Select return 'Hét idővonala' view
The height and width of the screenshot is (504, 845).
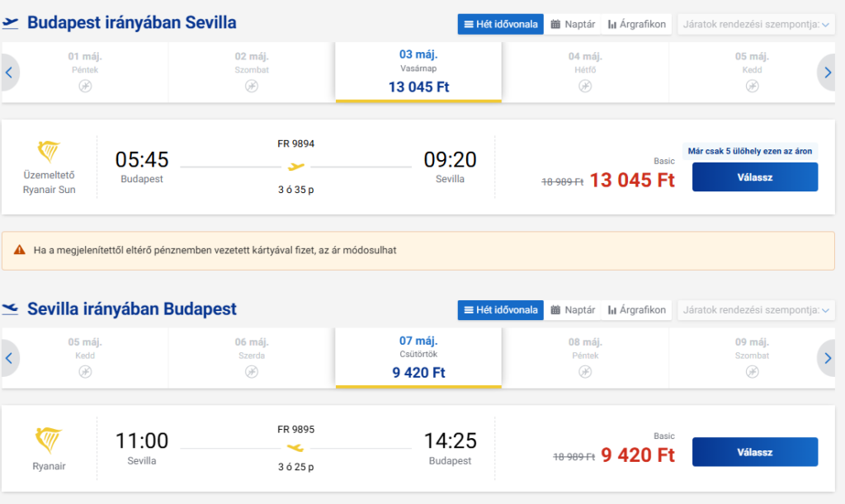point(501,310)
